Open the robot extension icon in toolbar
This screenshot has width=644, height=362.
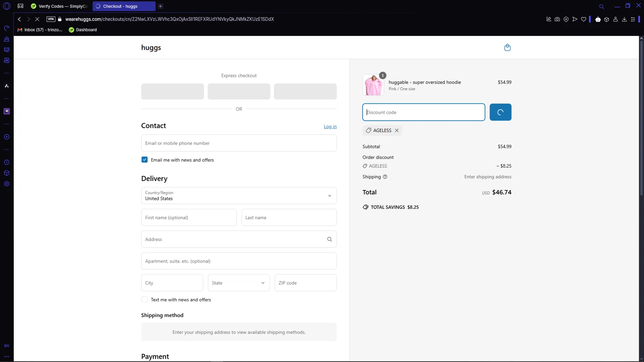coord(598,19)
